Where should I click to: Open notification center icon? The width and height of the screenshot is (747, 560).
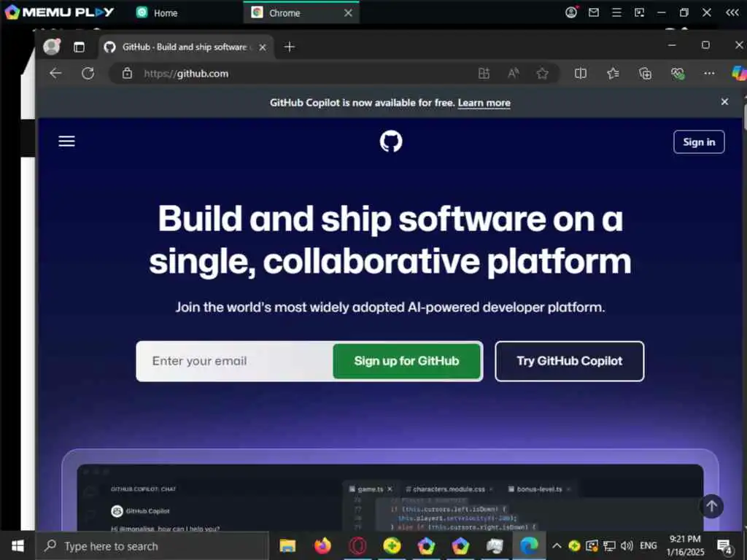click(724, 547)
